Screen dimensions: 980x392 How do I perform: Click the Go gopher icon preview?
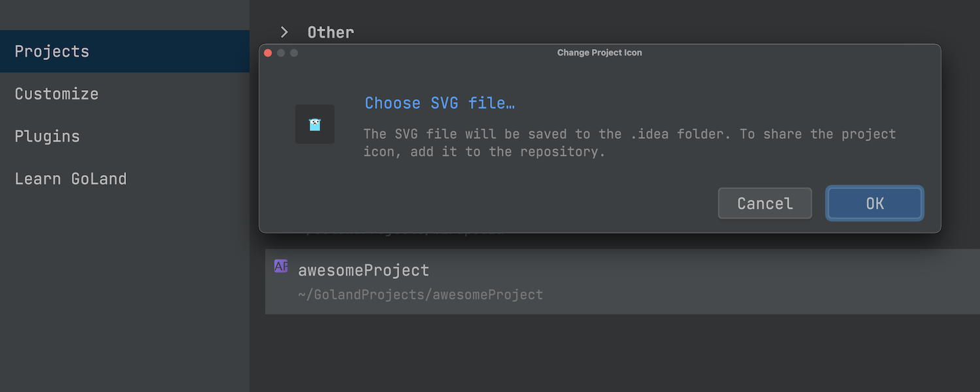point(315,124)
